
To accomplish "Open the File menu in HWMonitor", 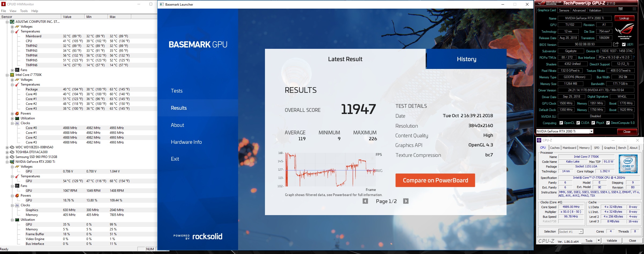I will point(3,11).
